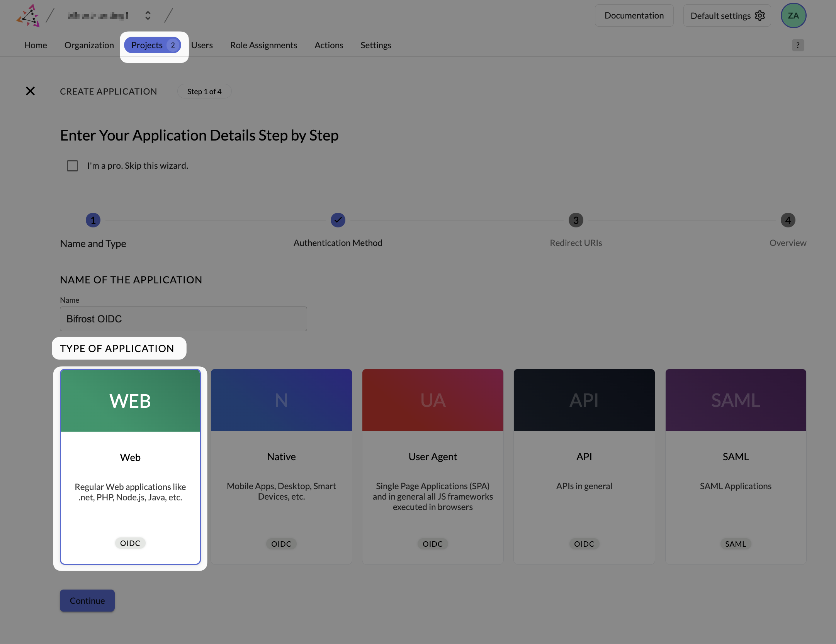The width and height of the screenshot is (836, 644).
Task: Click the question mark help icon
Action: point(798,45)
